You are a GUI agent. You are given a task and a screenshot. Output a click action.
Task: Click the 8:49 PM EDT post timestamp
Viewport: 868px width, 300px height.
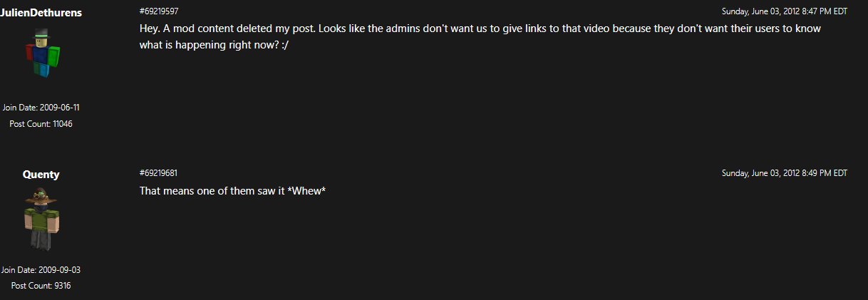coord(784,173)
